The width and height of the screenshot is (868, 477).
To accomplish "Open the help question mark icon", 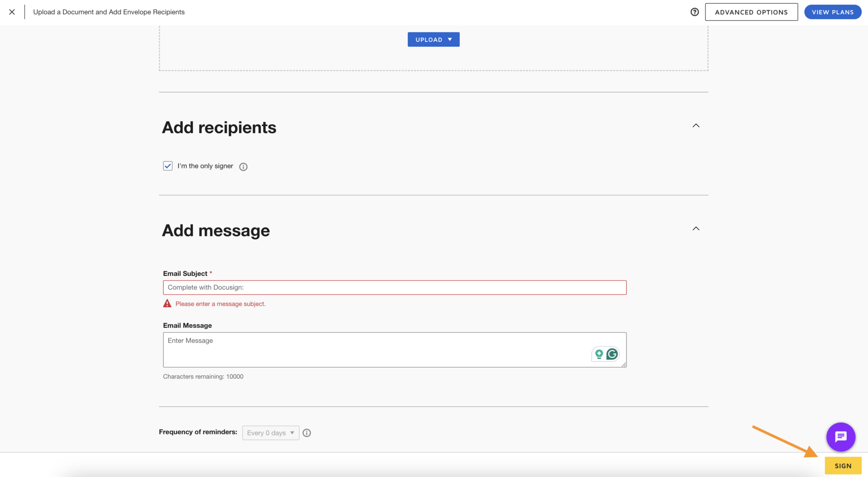I will 694,12.
